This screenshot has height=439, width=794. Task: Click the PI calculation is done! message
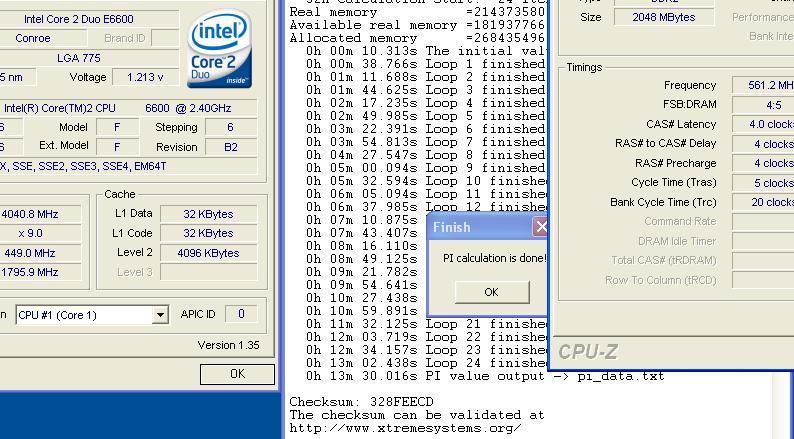point(495,258)
